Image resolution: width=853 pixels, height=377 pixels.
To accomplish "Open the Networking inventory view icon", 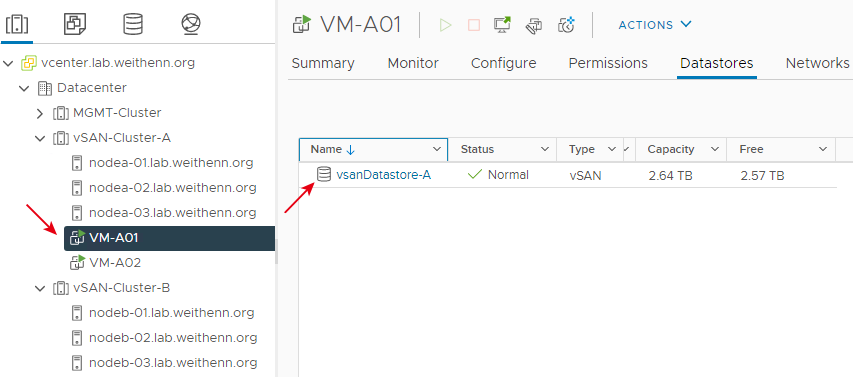I will click(x=191, y=24).
